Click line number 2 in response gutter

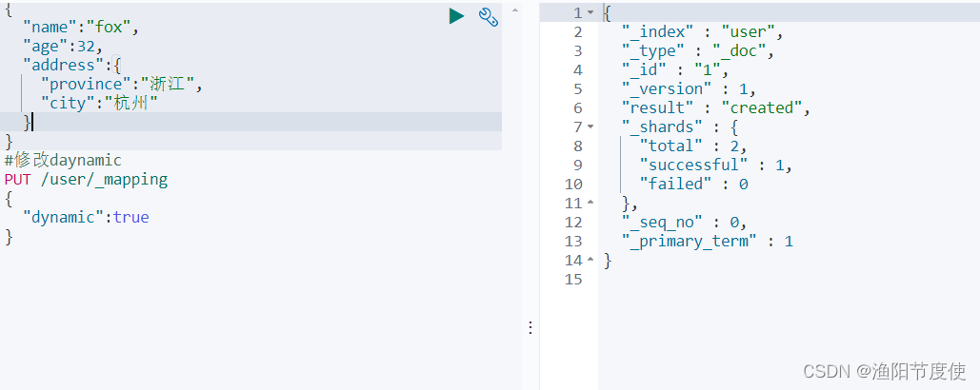577,31
